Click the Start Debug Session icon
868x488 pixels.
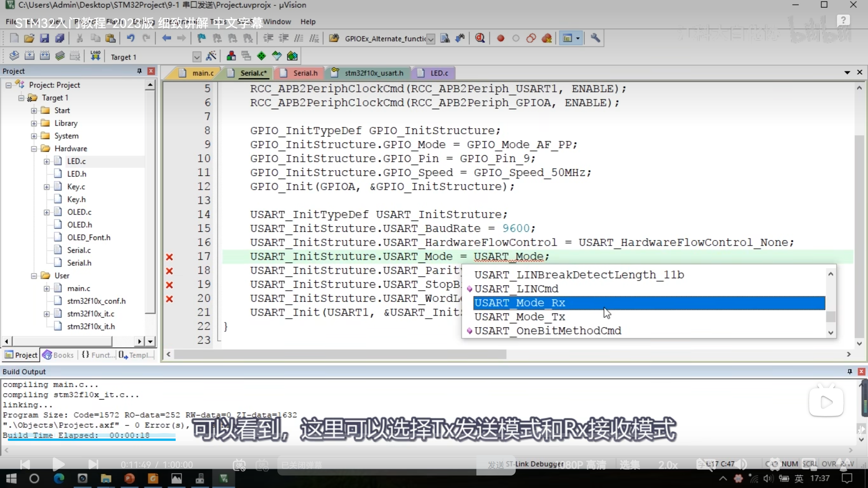[x=480, y=38]
